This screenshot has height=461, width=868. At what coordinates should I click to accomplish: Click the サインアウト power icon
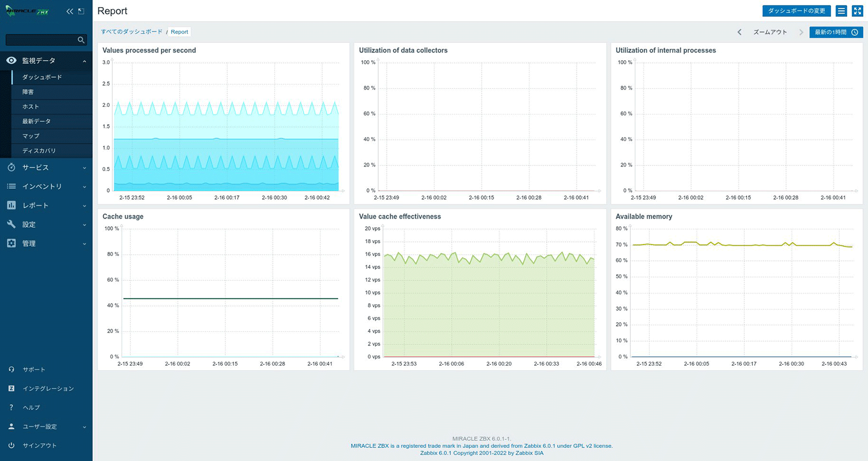coord(11,445)
